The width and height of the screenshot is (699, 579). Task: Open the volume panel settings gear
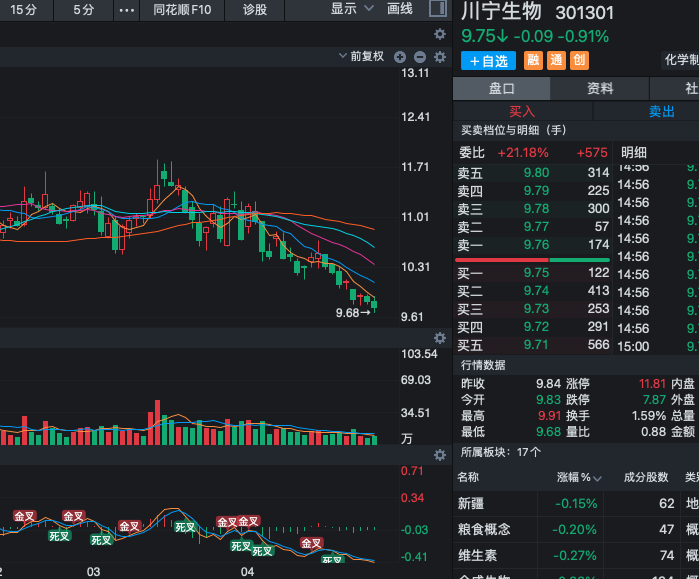pos(440,338)
